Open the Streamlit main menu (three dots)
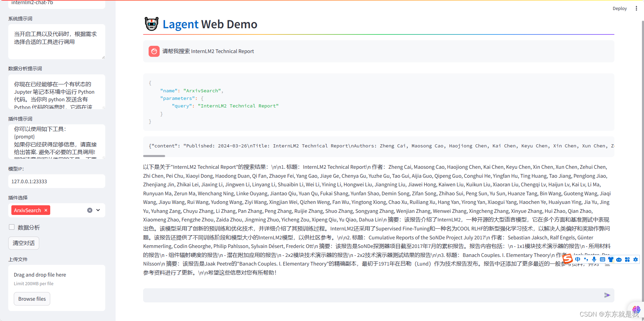Image resolution: width=644 pixels, height=321 pixels. click(x=636, y=8)
